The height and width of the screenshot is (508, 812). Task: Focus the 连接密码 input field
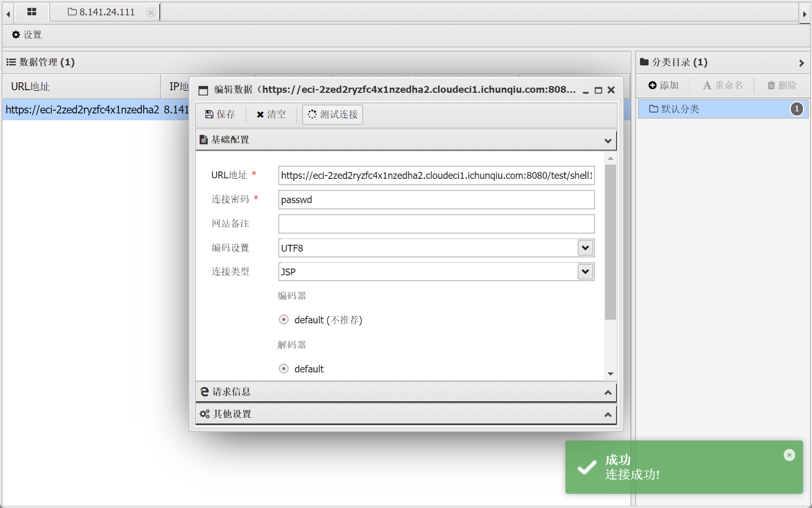(436, 200)
